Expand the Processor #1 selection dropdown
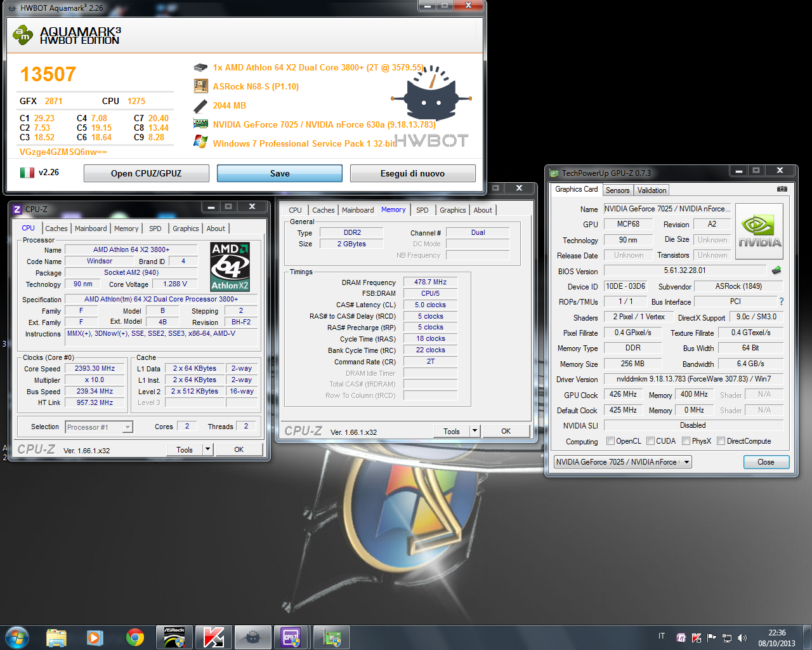This screenshot has height=650, width=812. (128, 427)
